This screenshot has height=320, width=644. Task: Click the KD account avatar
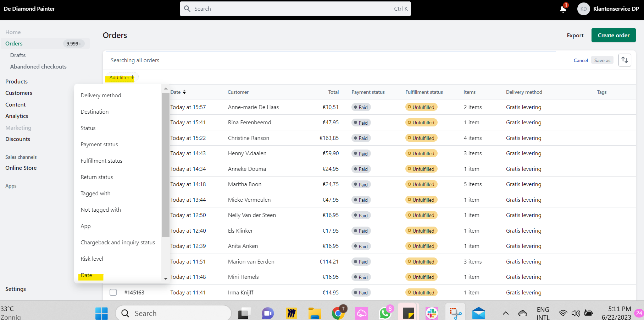click(x=583, y=9)
